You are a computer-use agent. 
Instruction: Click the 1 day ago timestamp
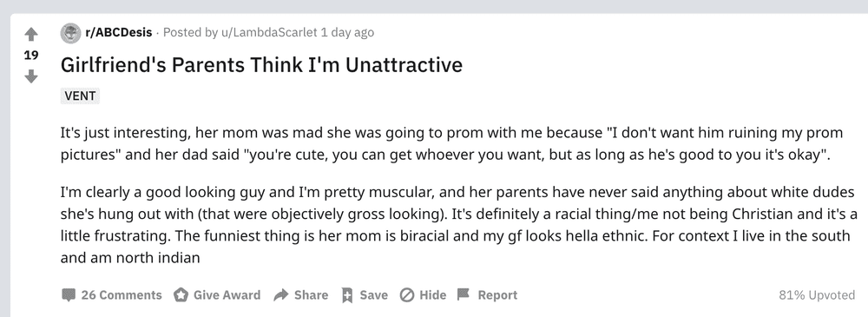point(347,32)
